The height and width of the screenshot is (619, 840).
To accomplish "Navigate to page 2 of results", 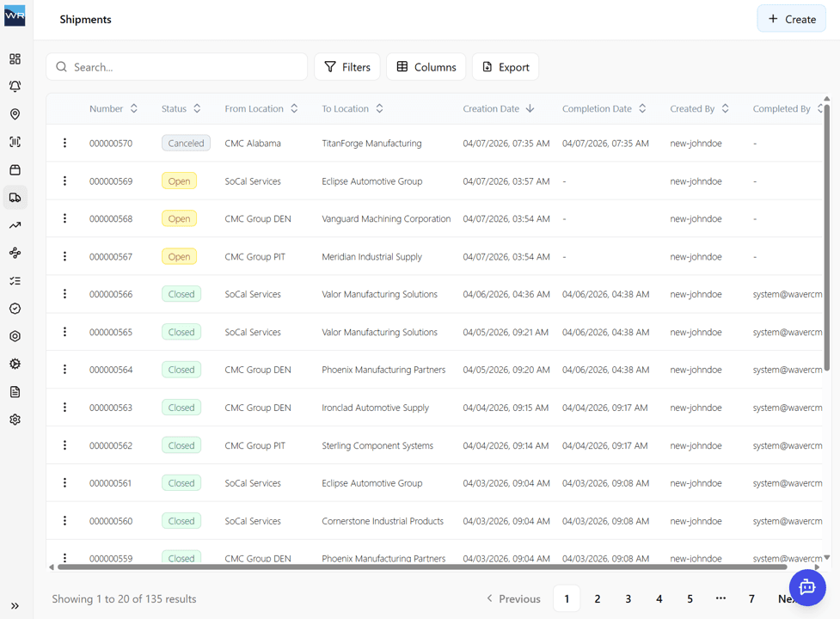I will (597, 598).
